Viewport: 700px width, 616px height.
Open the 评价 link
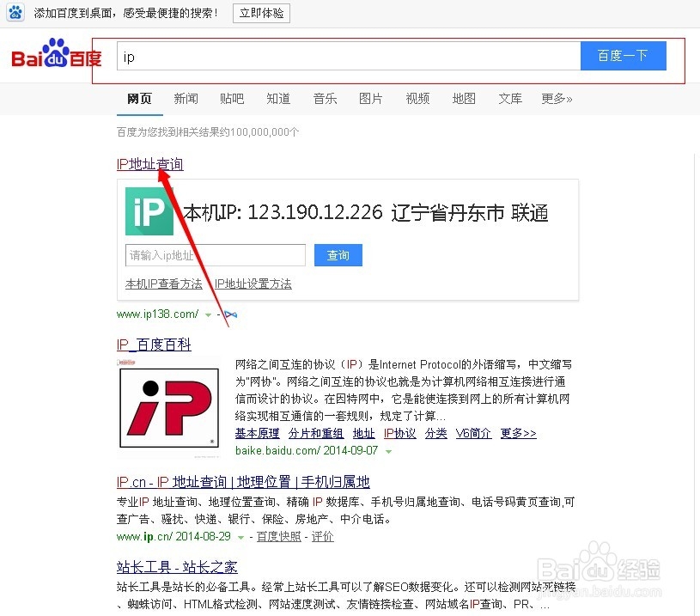(x=322, y=536)
